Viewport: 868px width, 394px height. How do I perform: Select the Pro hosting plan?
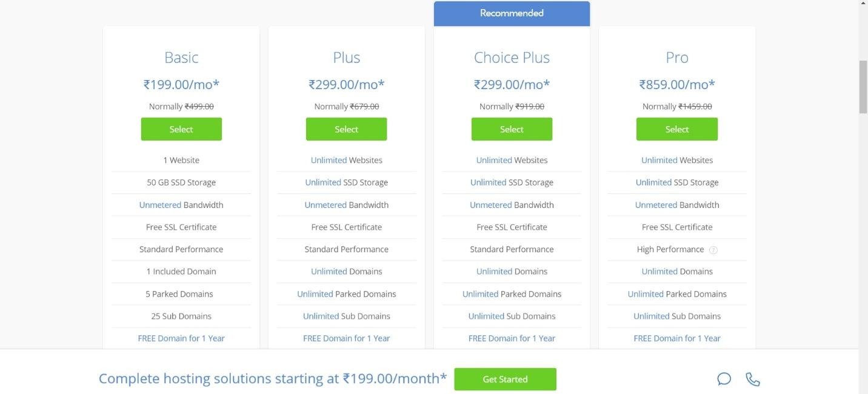(x=677, y=129)
